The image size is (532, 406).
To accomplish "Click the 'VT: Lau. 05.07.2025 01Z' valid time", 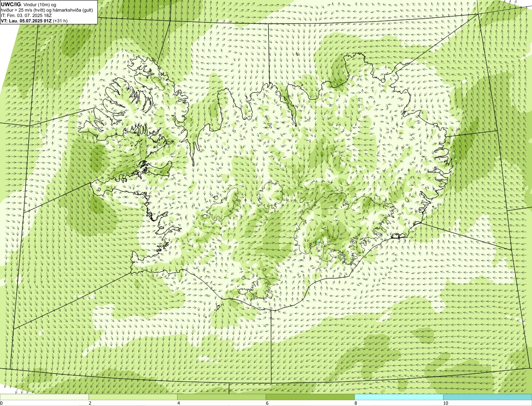I will coord(26,20).
